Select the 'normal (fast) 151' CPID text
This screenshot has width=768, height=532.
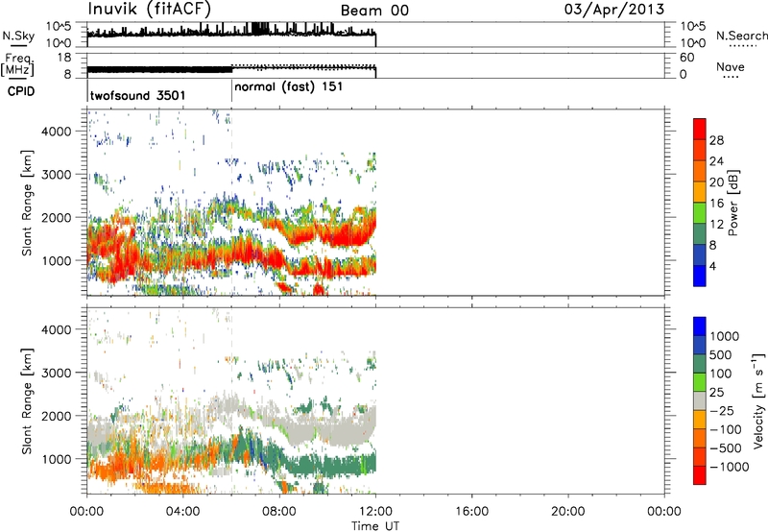tap(289, 87)
